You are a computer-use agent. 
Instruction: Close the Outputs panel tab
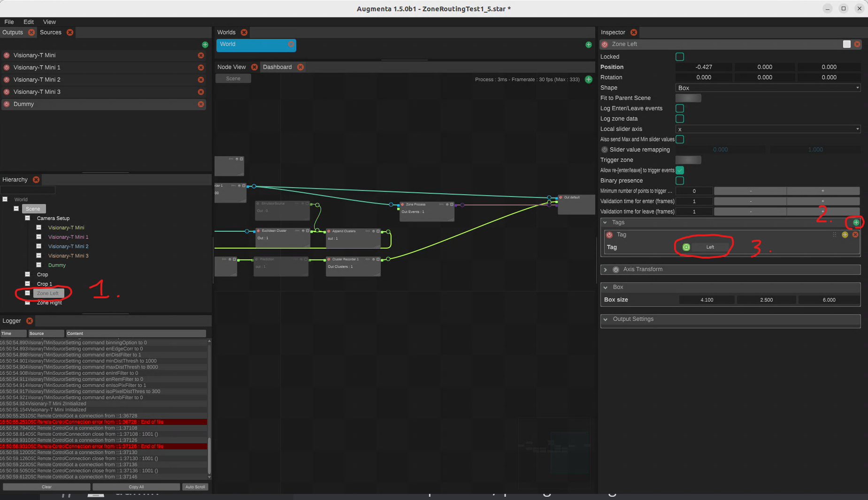tap(31, 32)
